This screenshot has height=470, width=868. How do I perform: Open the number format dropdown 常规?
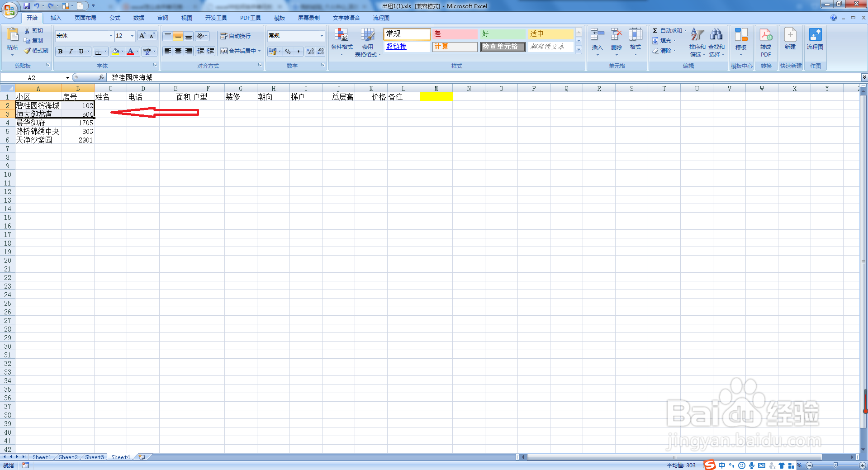click(322, 36)
